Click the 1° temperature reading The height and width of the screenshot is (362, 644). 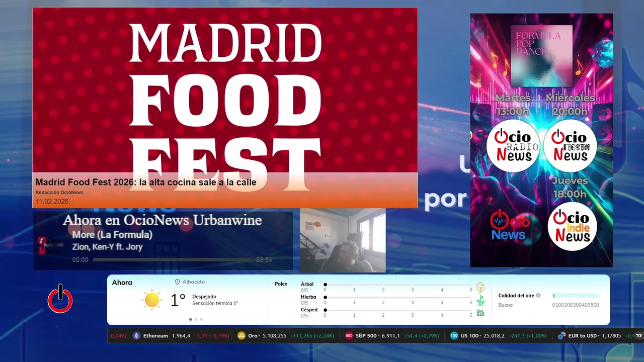coord(178,300)
